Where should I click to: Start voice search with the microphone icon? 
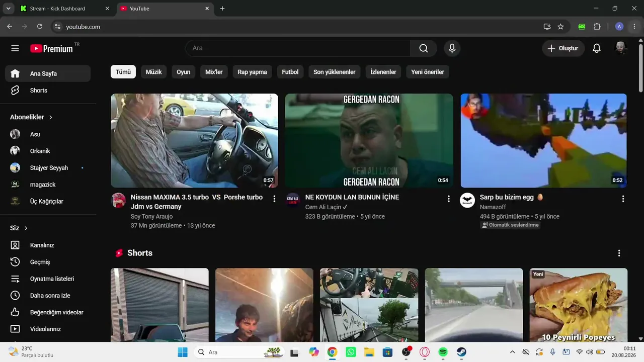452,48
